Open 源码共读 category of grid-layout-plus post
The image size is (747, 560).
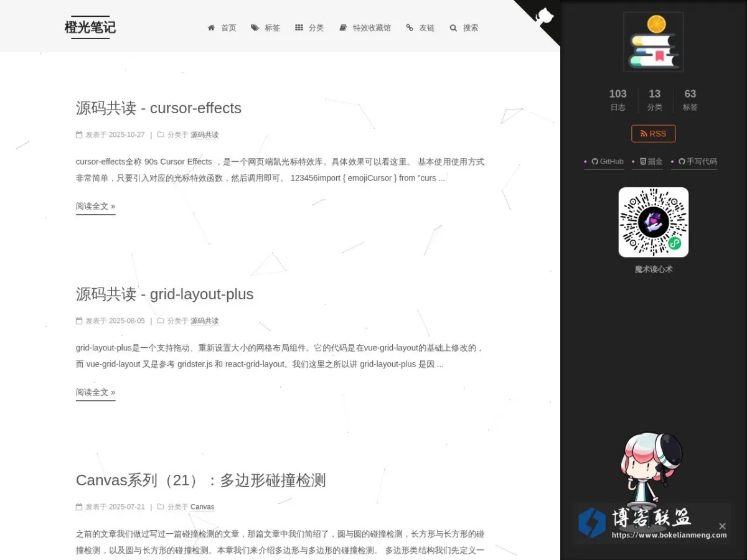click(x=205, y=321)
